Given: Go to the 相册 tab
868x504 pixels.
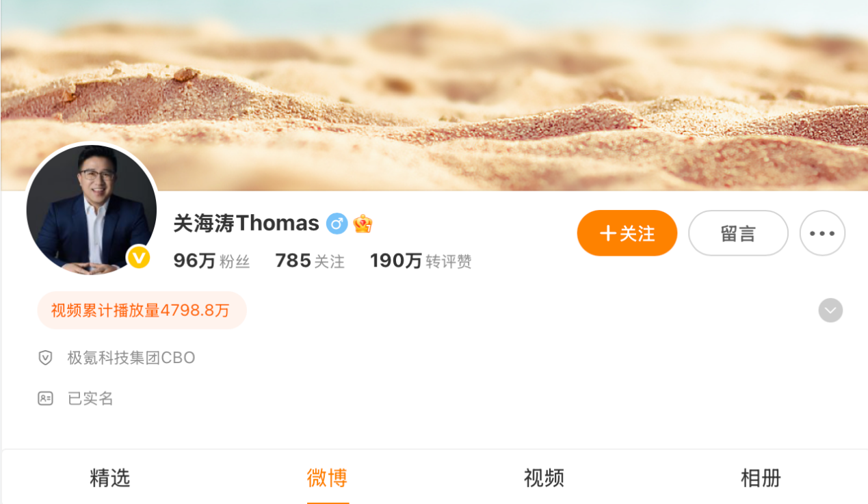Looking at the screenshot, I should pos(761,477).
